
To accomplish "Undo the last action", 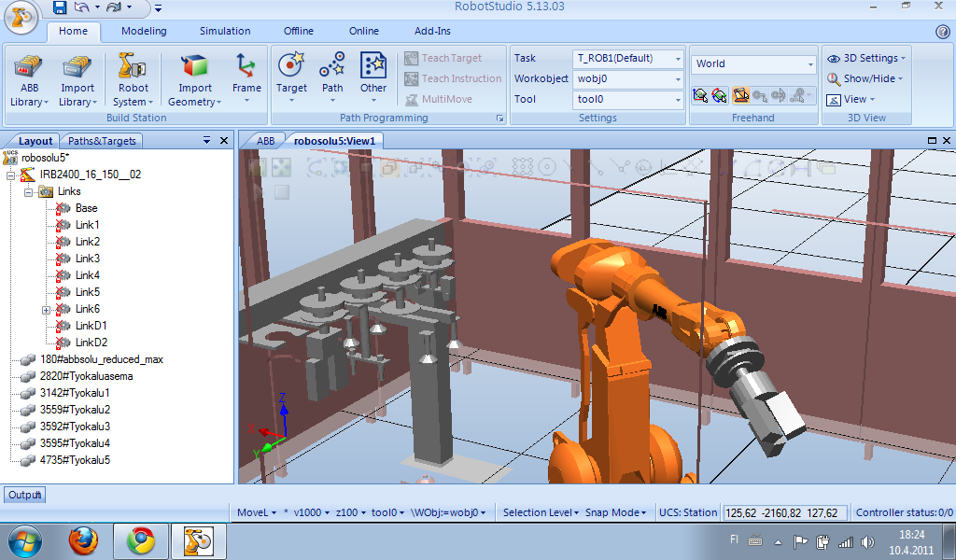I will [81, 7].
